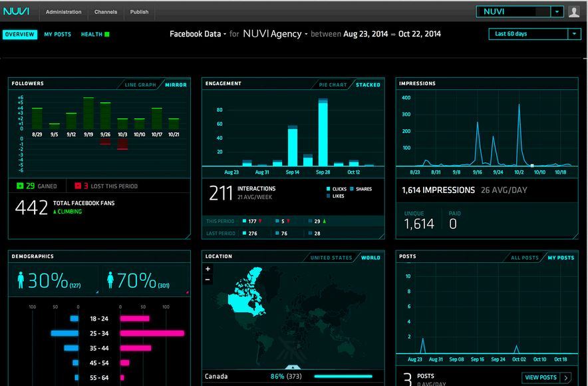Click the NUVI logo in the header
588x386 pixels.
click(16, 11)
